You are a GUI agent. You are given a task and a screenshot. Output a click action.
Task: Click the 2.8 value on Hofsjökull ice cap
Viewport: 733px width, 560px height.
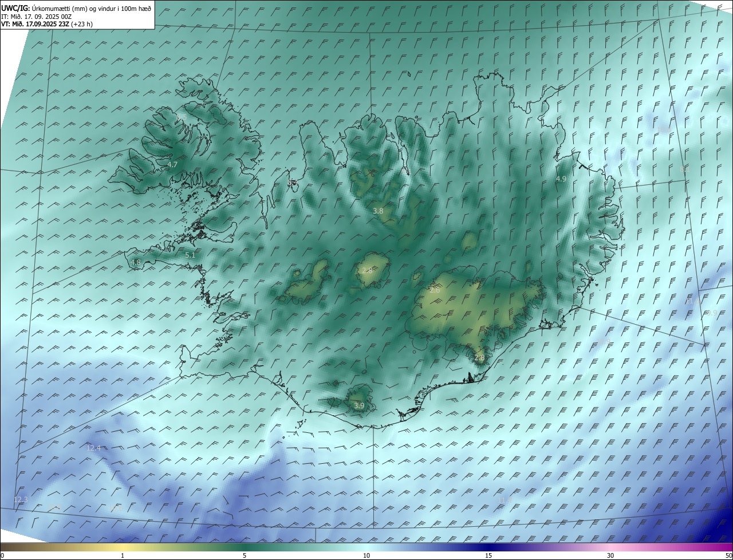coord(367,270)
